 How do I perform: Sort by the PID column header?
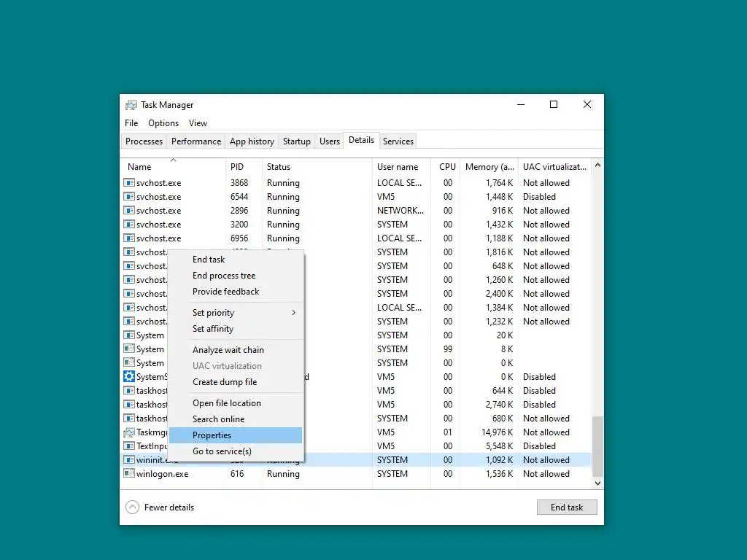[244, 167]
